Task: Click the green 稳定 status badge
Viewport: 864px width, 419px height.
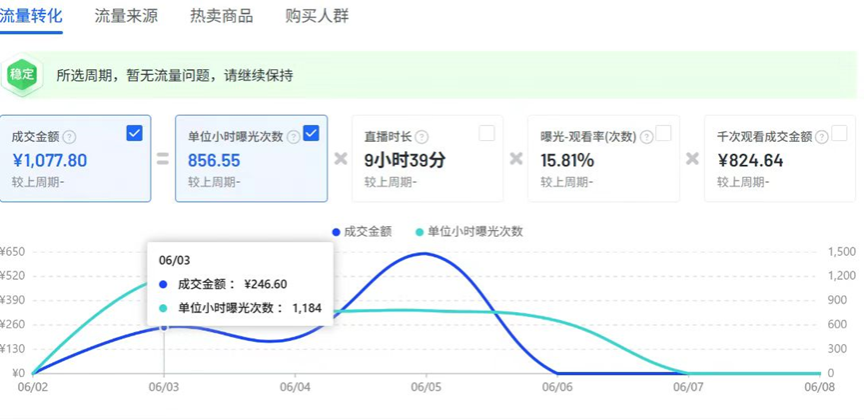Action: point(22,75)
